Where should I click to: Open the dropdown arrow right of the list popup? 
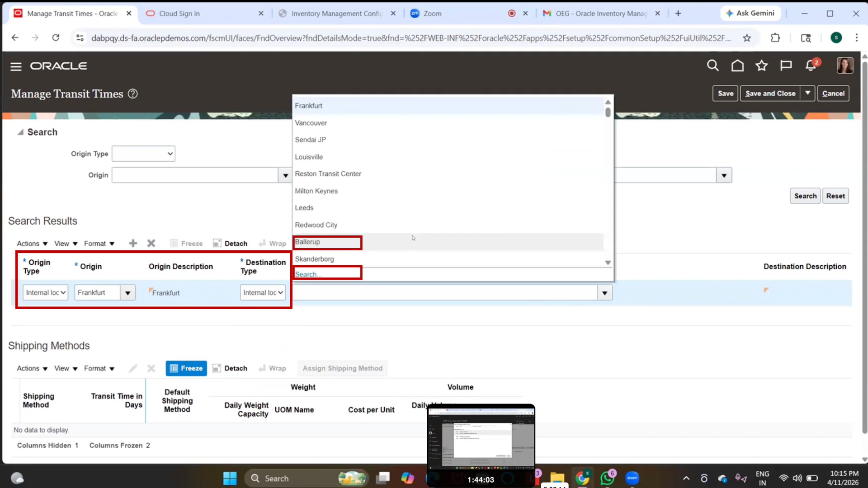coord(724,175)
